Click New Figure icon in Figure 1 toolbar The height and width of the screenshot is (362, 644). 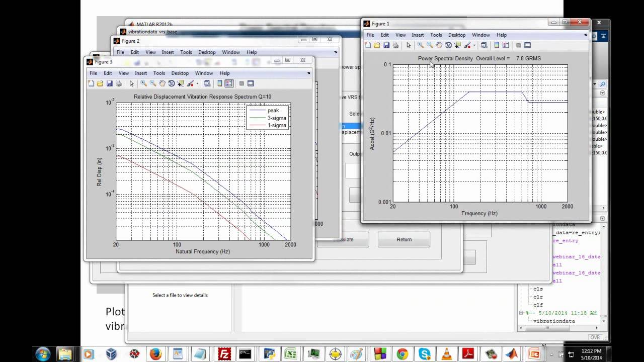368,45
